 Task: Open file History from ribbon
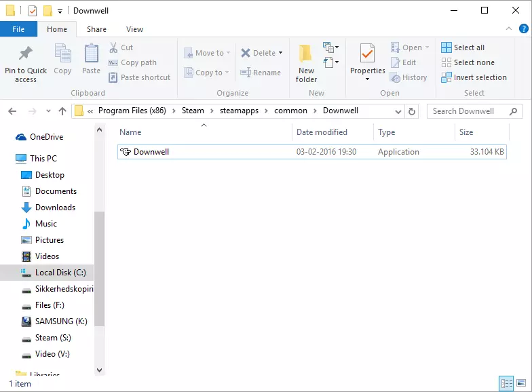[x=408, y=77]
